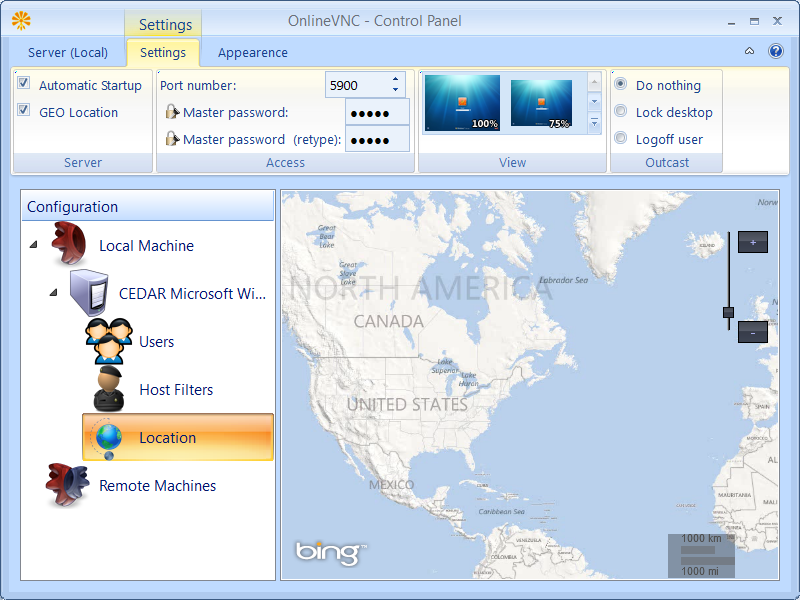This screenshot has height=600, width=800.
Task: Select the Do nothing radio option
Action: tap(620, 84)
